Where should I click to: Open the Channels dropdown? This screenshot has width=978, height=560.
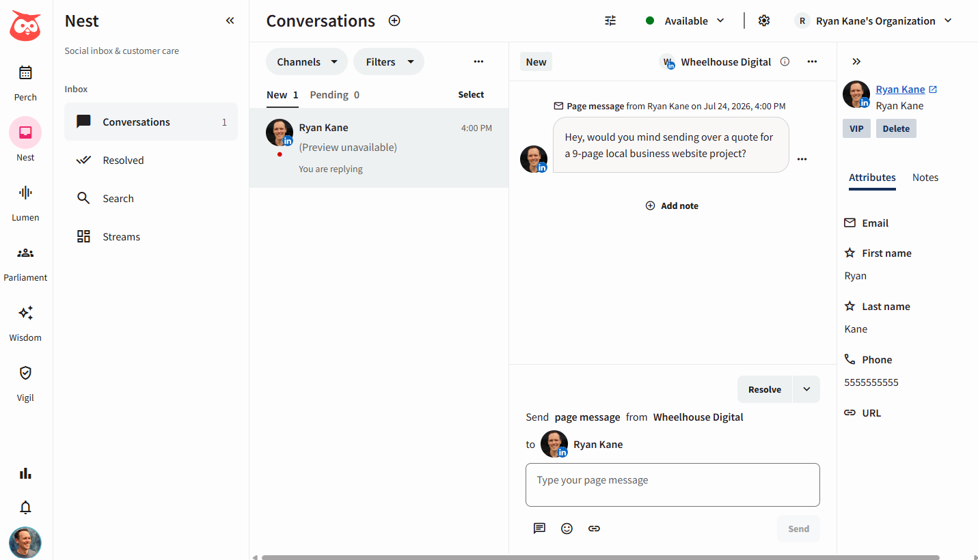(x=307, y=61)
